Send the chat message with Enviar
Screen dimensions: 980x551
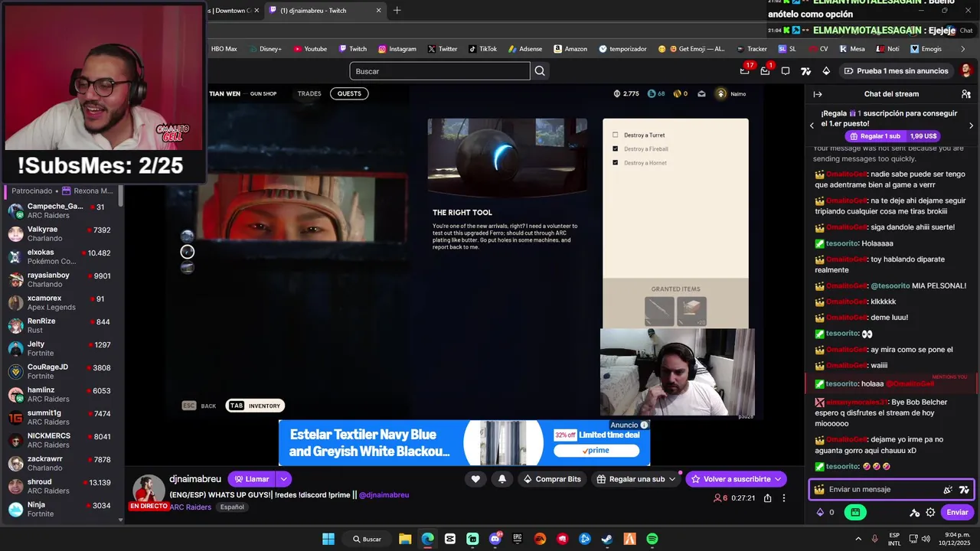coord(957,513)
